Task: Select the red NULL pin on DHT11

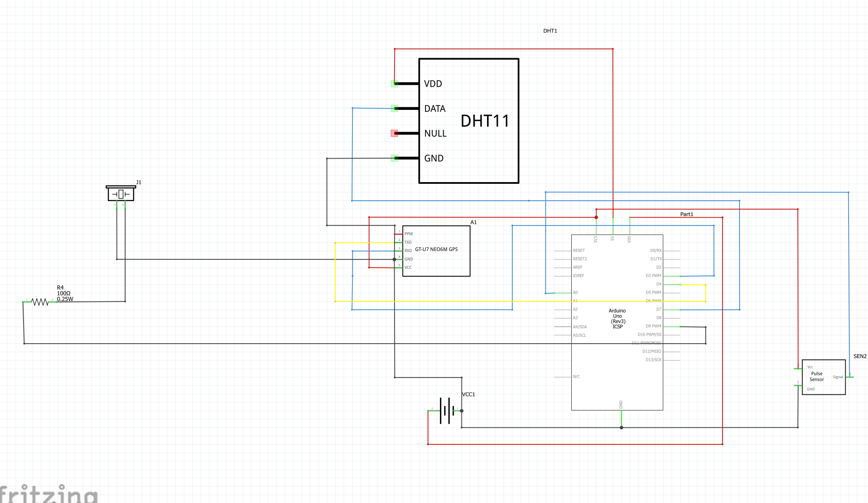Action: (395, 133)
